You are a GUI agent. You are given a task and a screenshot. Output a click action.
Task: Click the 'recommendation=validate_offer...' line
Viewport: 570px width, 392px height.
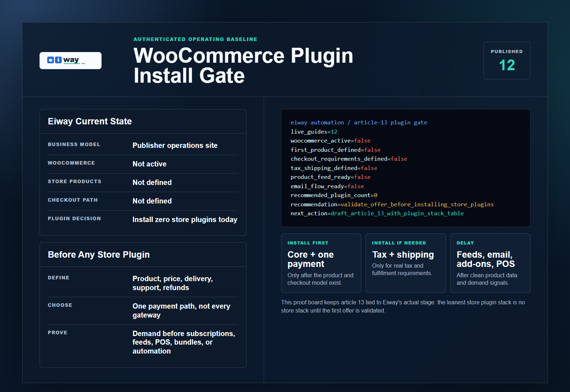click(x=392, y=205)
